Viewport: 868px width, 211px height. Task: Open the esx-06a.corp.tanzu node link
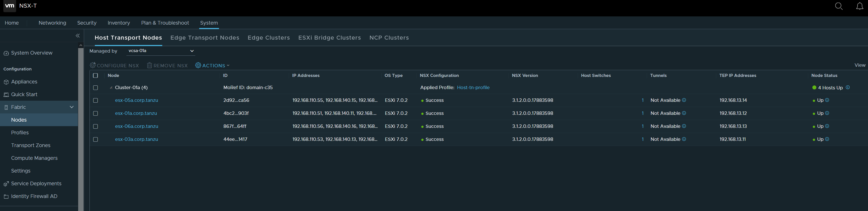pyautogui.click(x=137, y=126)
